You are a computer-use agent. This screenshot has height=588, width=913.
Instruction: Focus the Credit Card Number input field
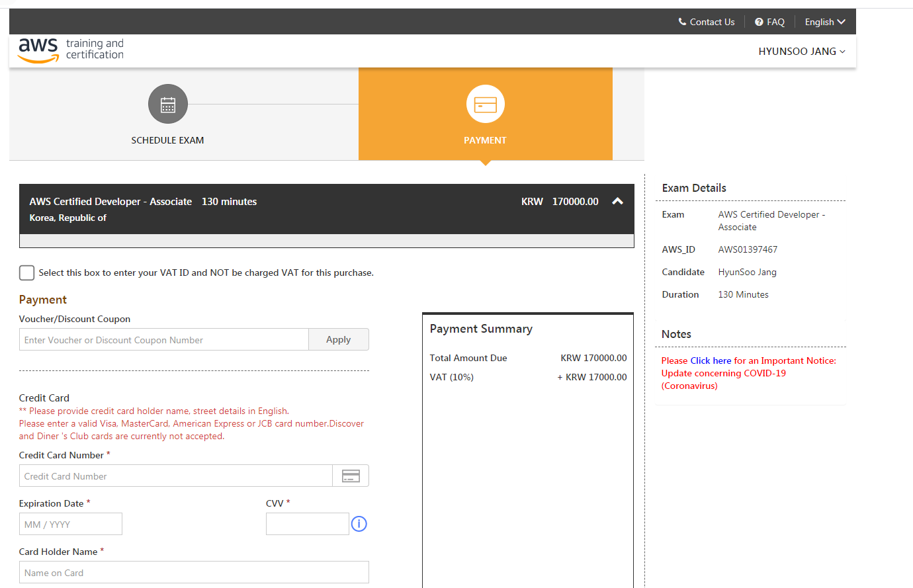click(176, 476)
